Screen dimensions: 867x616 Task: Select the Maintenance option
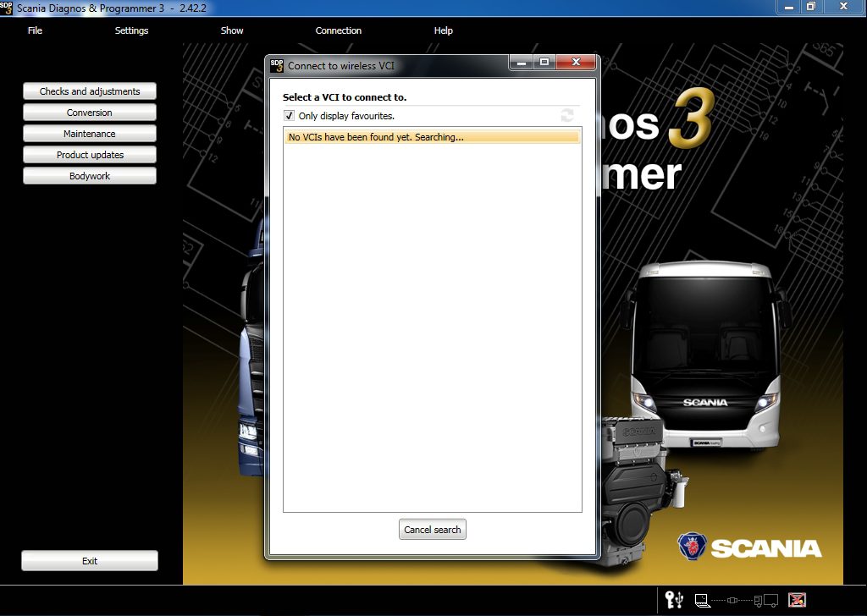tap(89, 133)
